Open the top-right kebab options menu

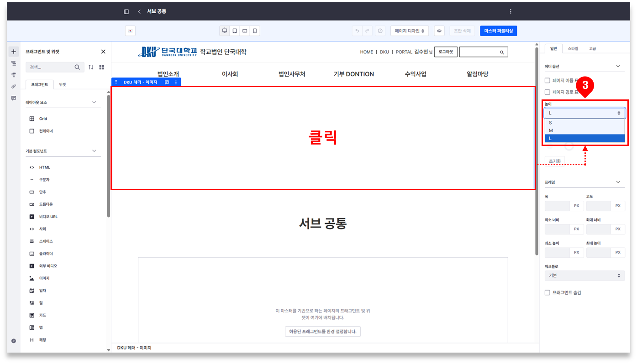[x=511, y=11]
